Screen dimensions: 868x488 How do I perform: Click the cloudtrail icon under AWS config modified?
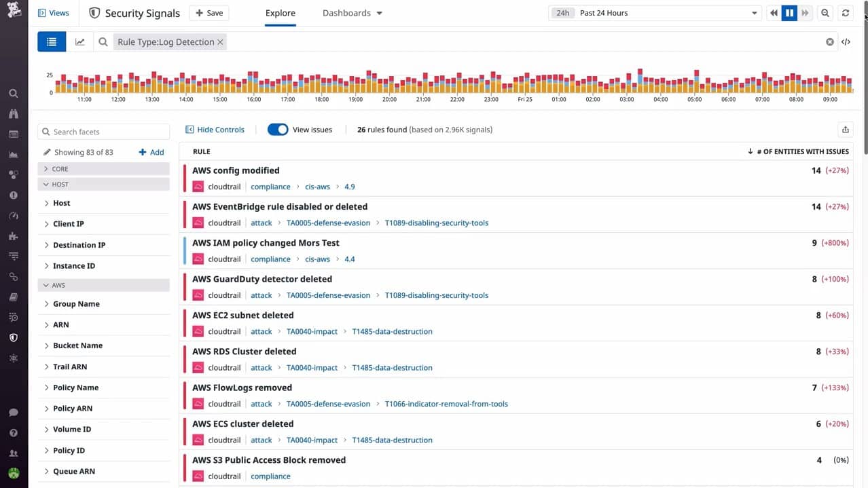click(198, 187)
